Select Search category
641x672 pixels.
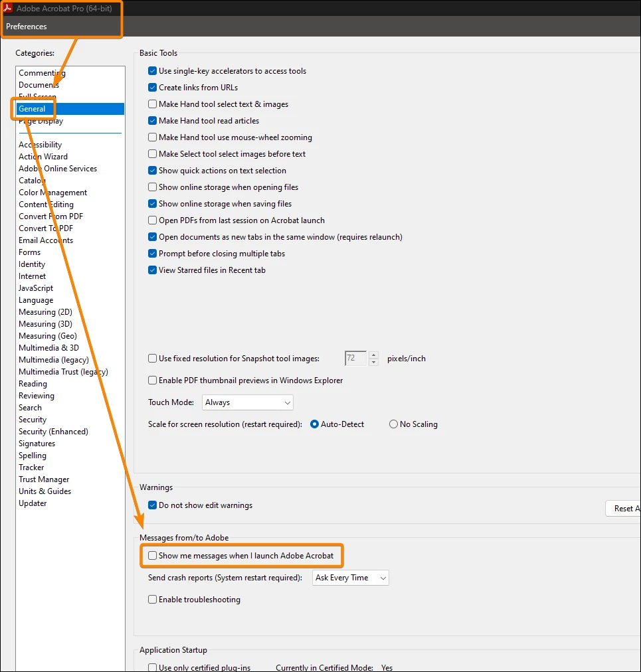30,408
